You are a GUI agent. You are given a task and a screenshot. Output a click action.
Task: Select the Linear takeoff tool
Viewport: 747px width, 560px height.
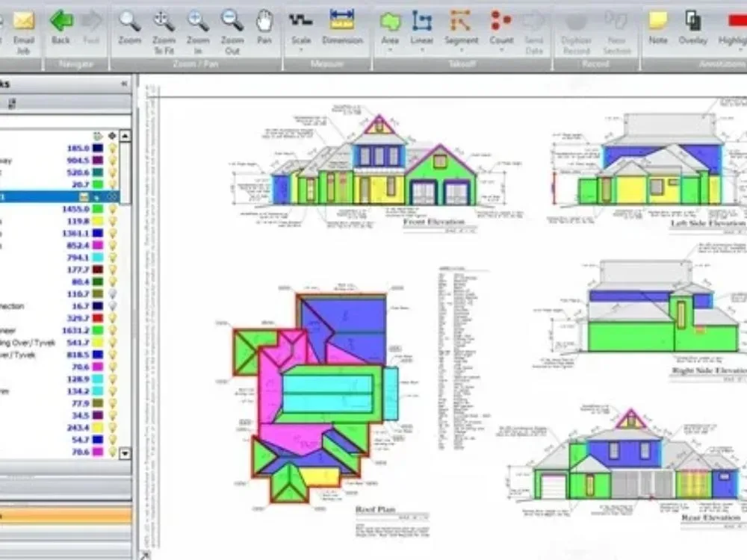click(422, 22)
